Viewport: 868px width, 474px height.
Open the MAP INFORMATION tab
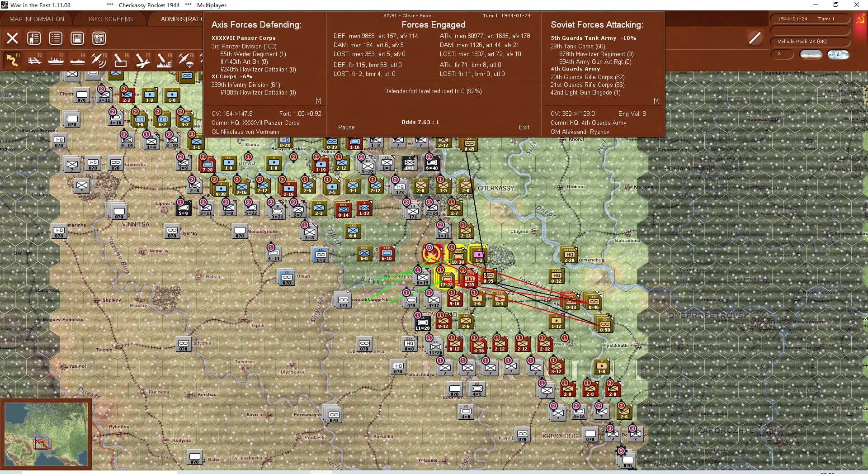37,19
